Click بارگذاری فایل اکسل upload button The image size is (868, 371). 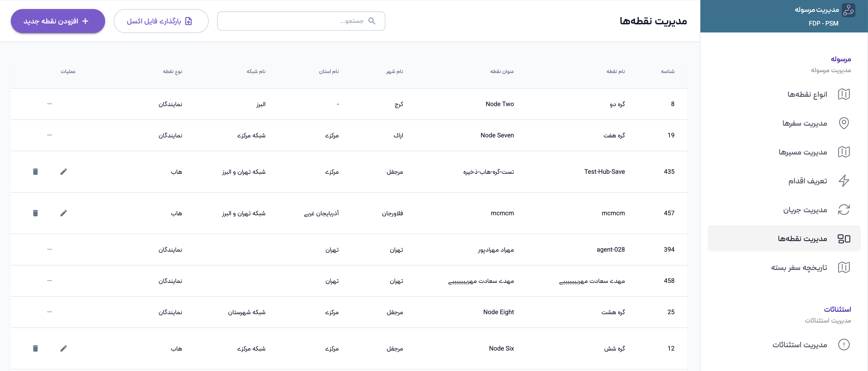click(x=161, y=21)
